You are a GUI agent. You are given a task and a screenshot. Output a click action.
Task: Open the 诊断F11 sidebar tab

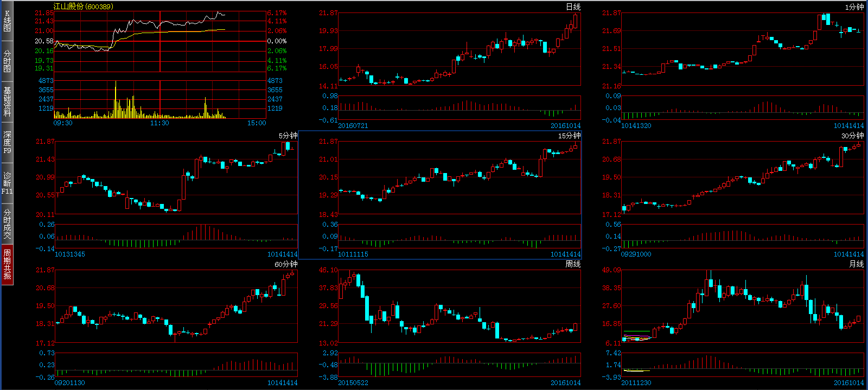[7, 183]
